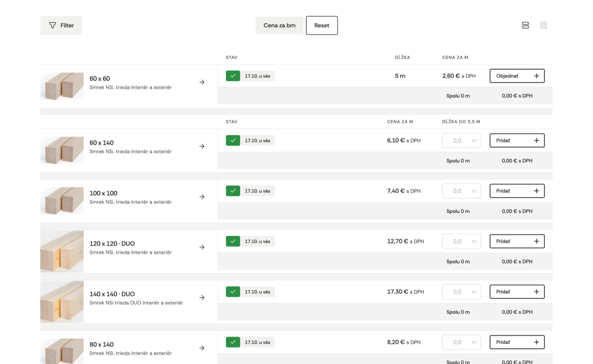The height and width of the screenshot is (364, 593).
Task: Click the 17,30 € price text
Action: click(x=397, y=292)
